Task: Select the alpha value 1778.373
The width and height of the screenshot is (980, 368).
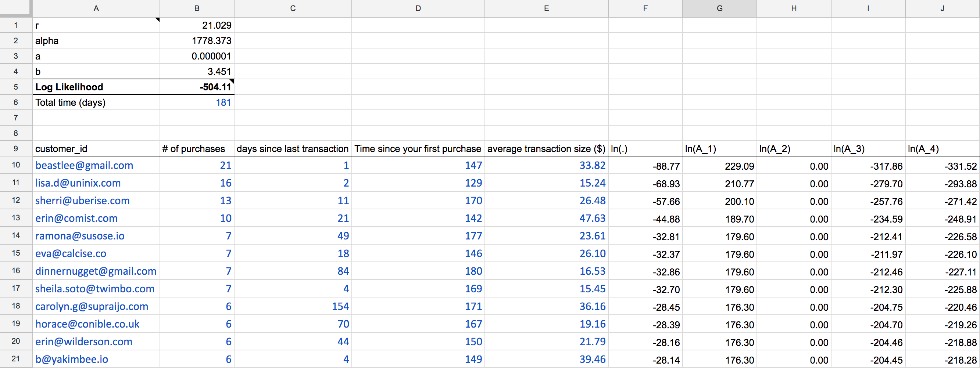Action: [x=196, y=40]
